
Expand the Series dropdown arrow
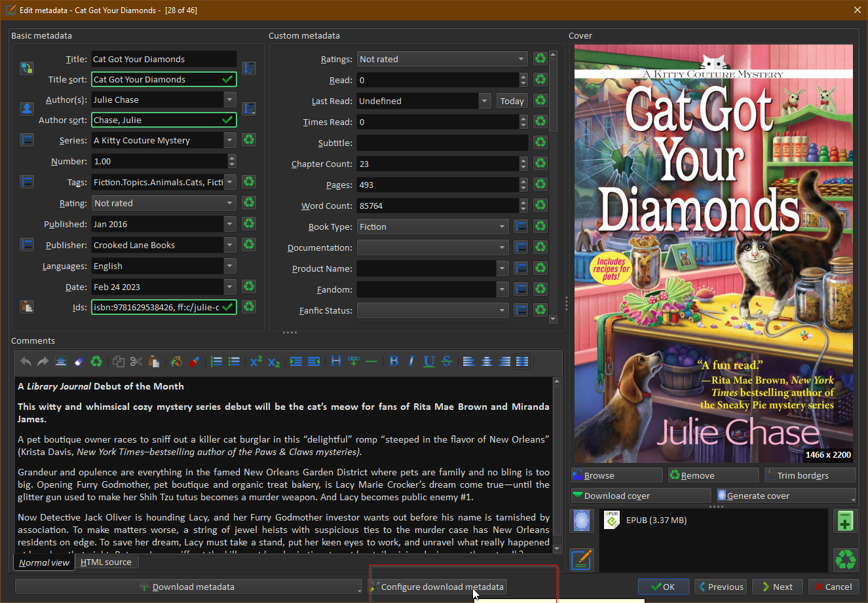coord(230,140)
